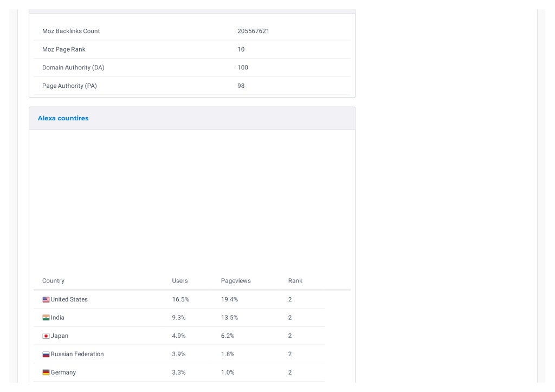Select United States pageviews value 19.4%
Screen dimensions: 555x392
(x=229, y=300)
